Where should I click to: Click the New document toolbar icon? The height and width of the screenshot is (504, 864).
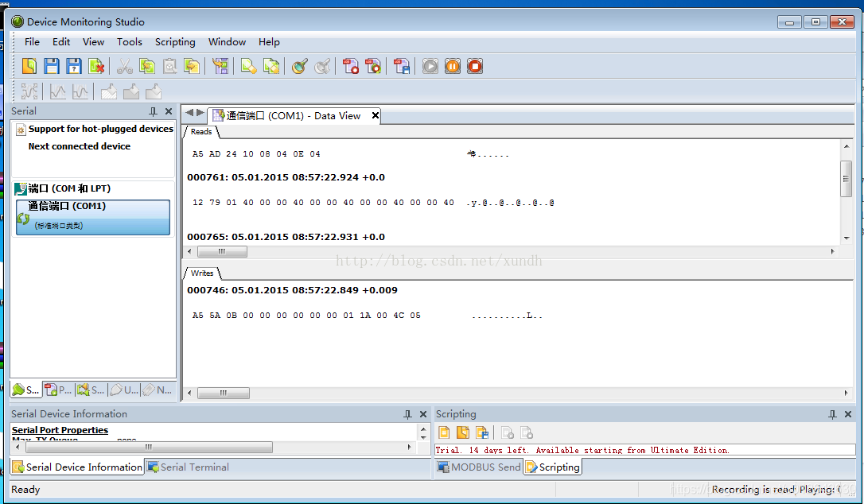click(29, 66)
